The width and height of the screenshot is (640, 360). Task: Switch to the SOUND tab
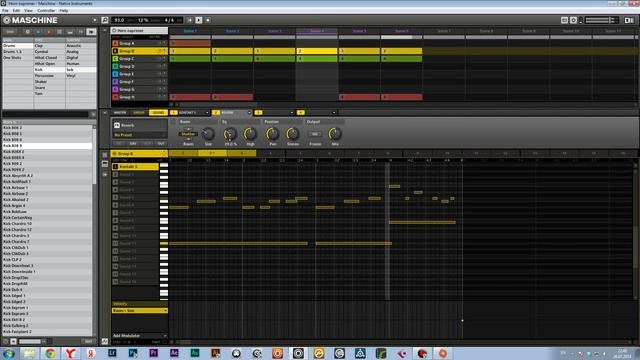[x=158, y=113]
